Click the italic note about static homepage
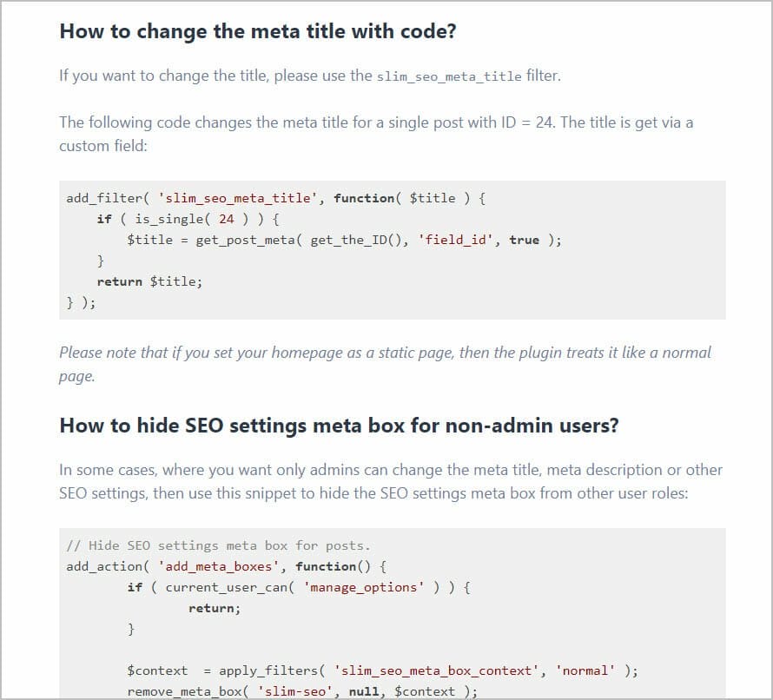Screen dimensions: 773x700 pyautogui.click(x=385, y=364)
